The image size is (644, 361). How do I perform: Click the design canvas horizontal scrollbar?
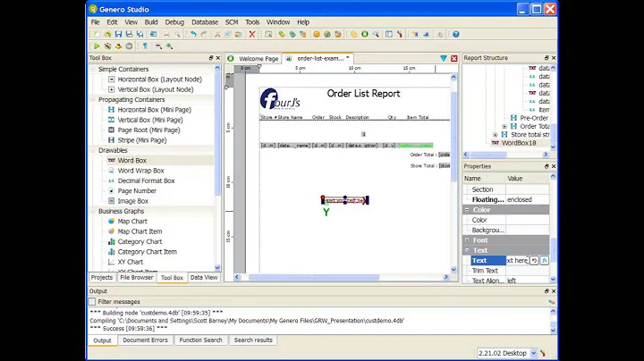tap(314, 277)
